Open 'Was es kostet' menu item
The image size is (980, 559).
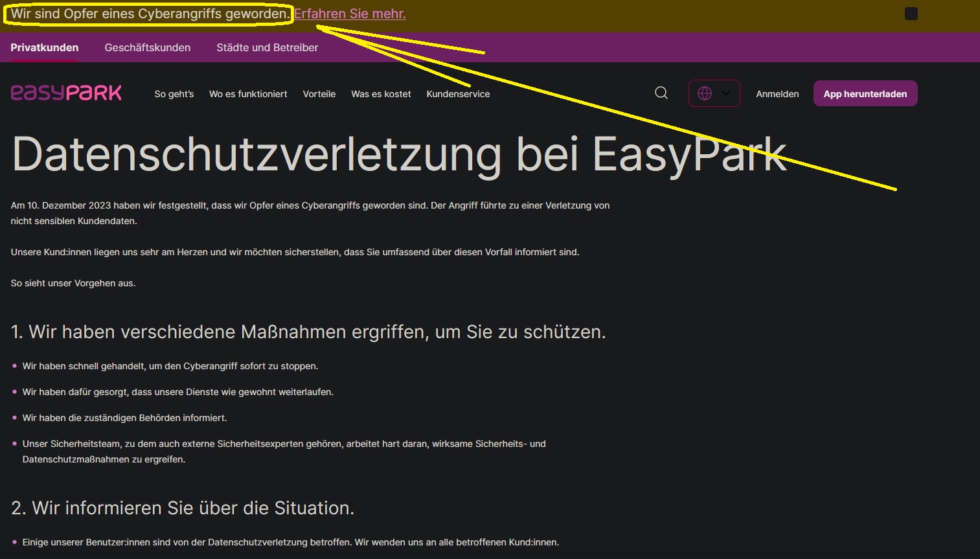(381, 94)
